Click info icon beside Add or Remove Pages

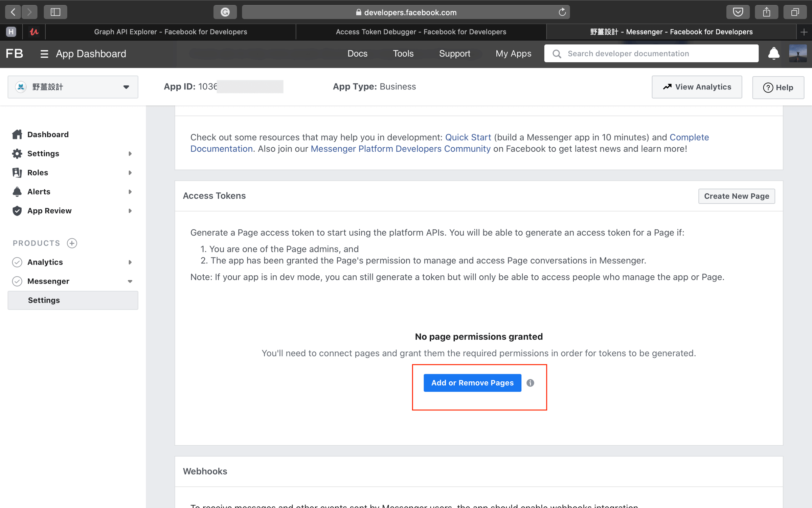[x=530, y=383]
